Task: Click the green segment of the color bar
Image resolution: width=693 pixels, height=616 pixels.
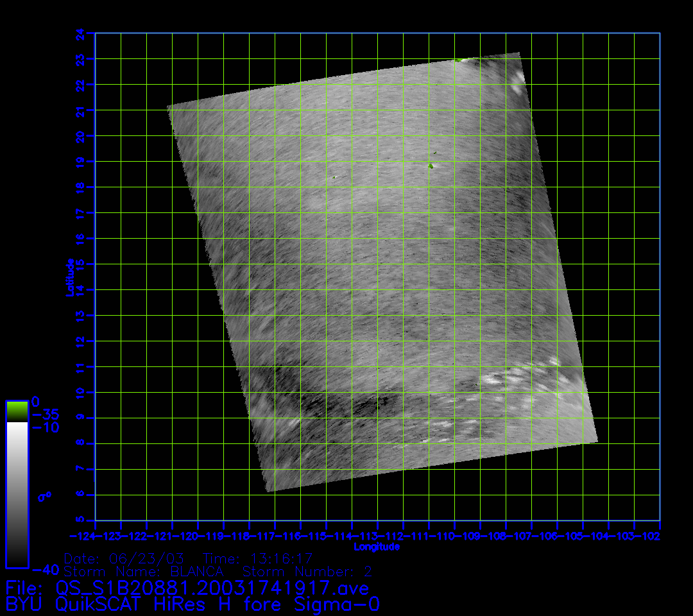Action: (17, 411)
